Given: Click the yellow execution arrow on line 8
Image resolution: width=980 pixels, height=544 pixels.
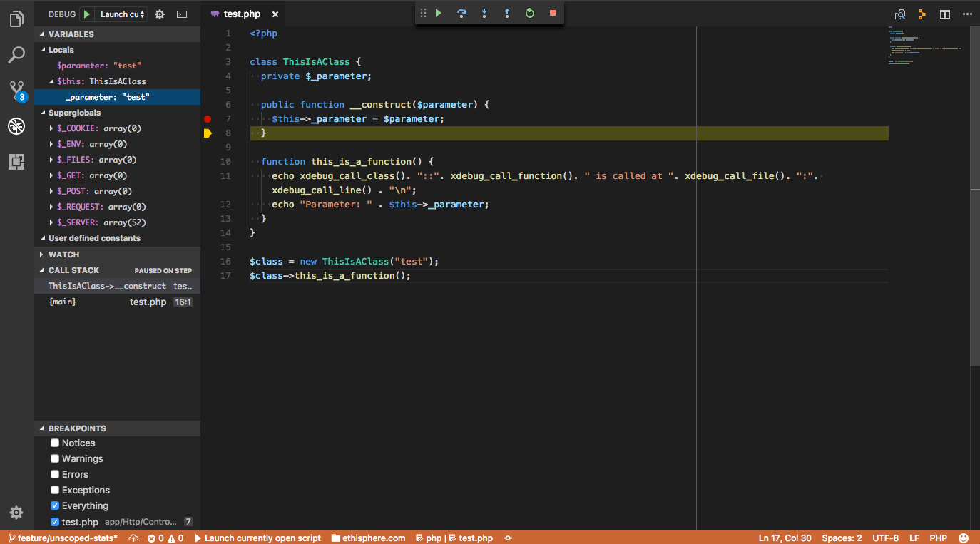Looking at the screenshot, I should tap(208, 133).
